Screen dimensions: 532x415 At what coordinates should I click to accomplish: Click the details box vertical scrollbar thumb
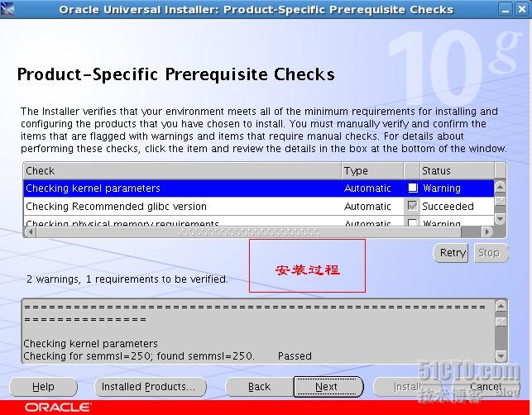pos(501,322)
